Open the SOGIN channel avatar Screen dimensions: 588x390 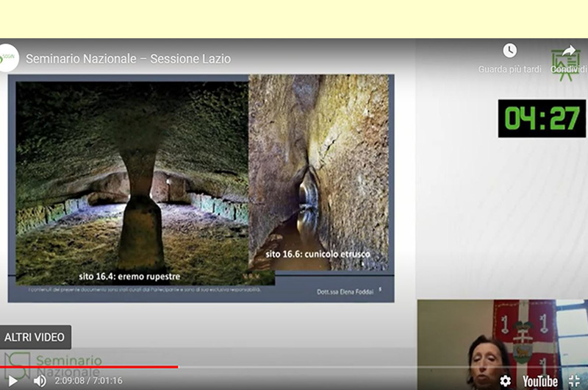point(7,58)
